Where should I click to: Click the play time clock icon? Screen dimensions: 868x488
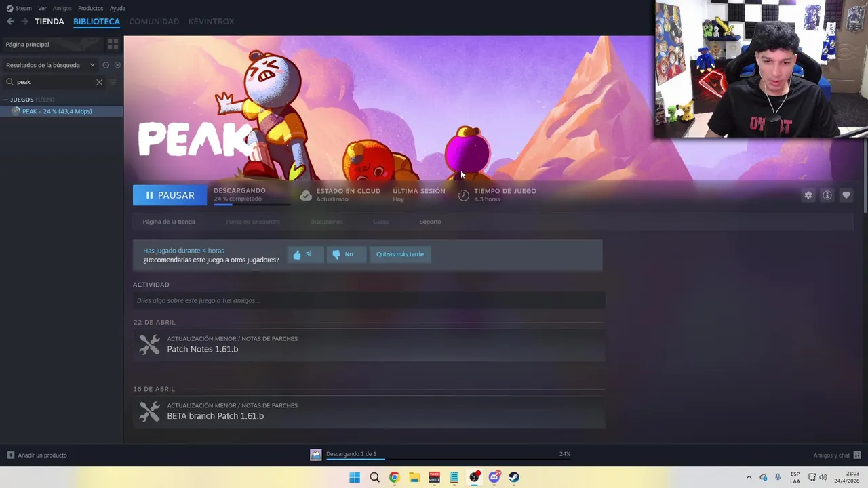pyautogui.click(x=464, y=195)
